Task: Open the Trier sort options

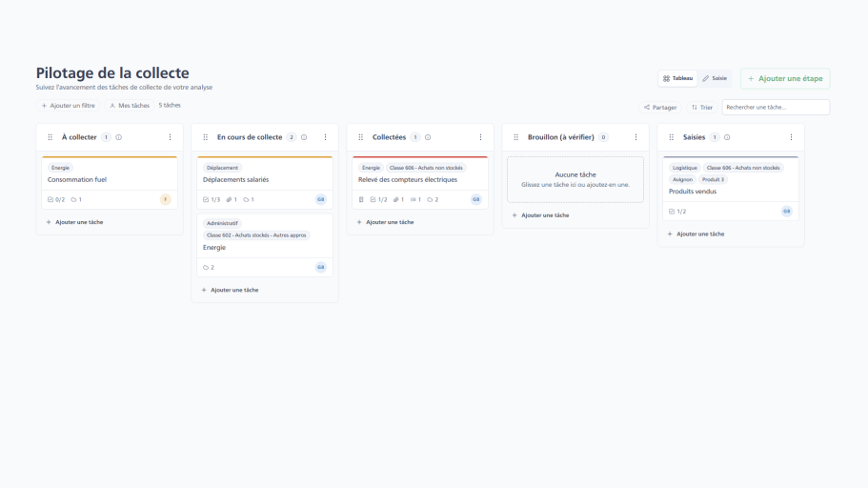Action: (x=702, y=108)
